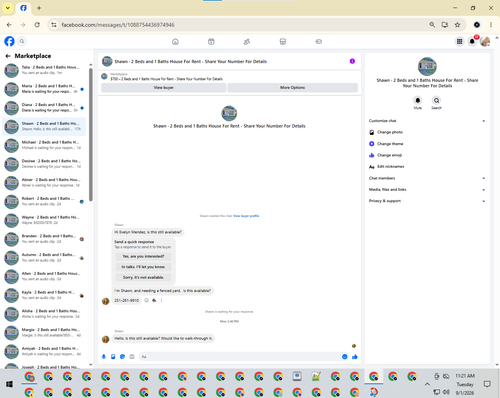
Task: Click the View buyer button
Action: tap(163, 88)
